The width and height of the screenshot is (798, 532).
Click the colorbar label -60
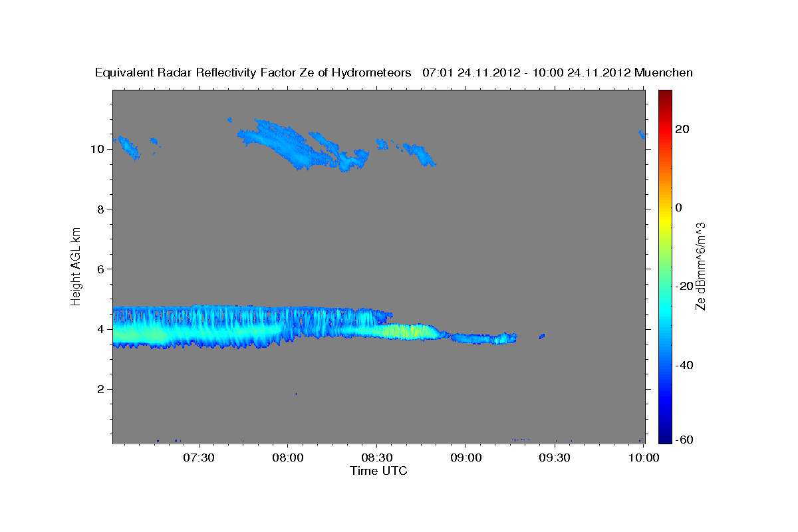click(684, 439)
